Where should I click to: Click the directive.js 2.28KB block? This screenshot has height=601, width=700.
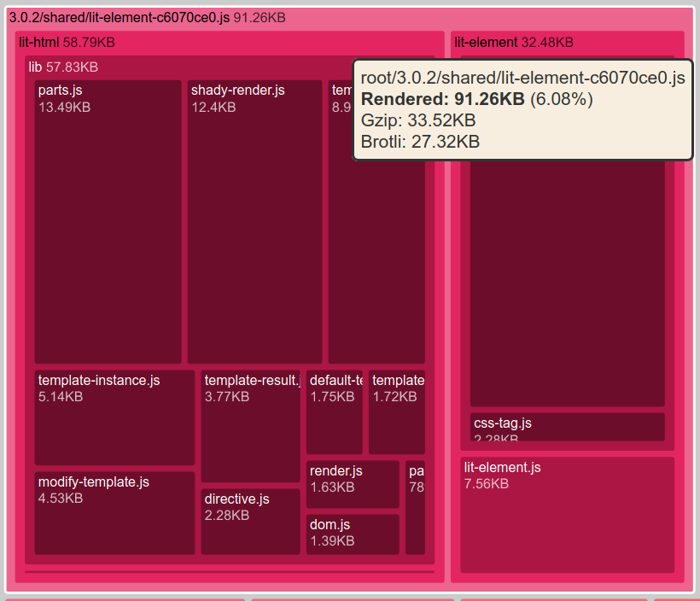[x=250, y=522]
